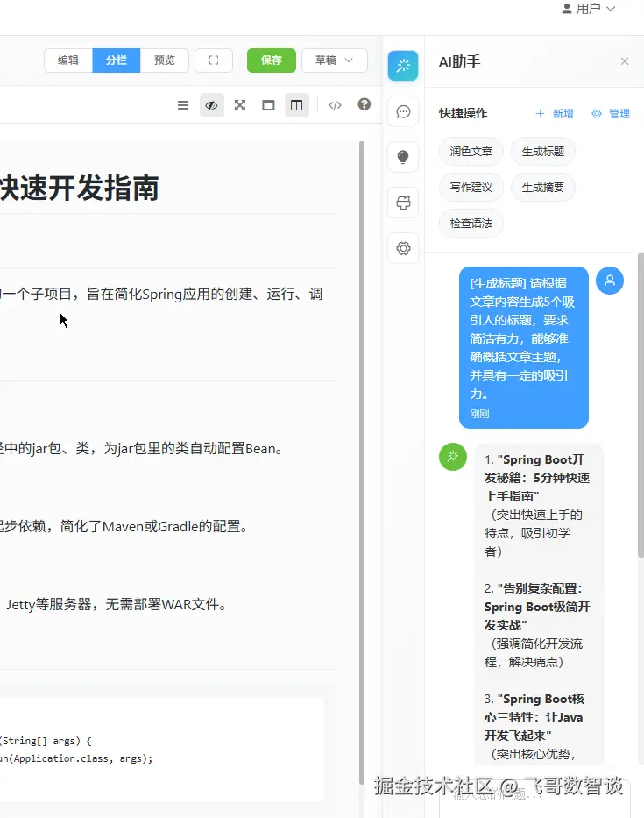Click the green 保存 button

(x=271, y=60)
